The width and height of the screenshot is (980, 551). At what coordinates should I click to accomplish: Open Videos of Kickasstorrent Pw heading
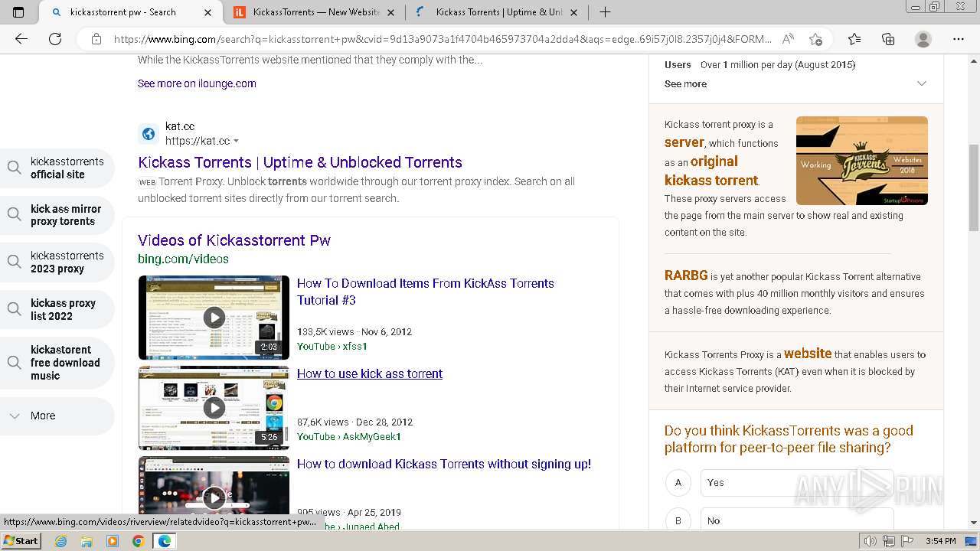point(234,240)
